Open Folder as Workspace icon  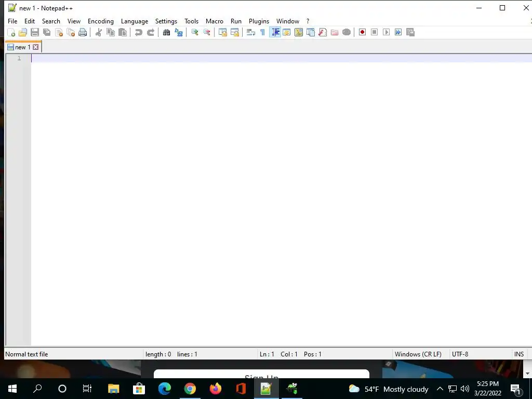click(335, 32)
